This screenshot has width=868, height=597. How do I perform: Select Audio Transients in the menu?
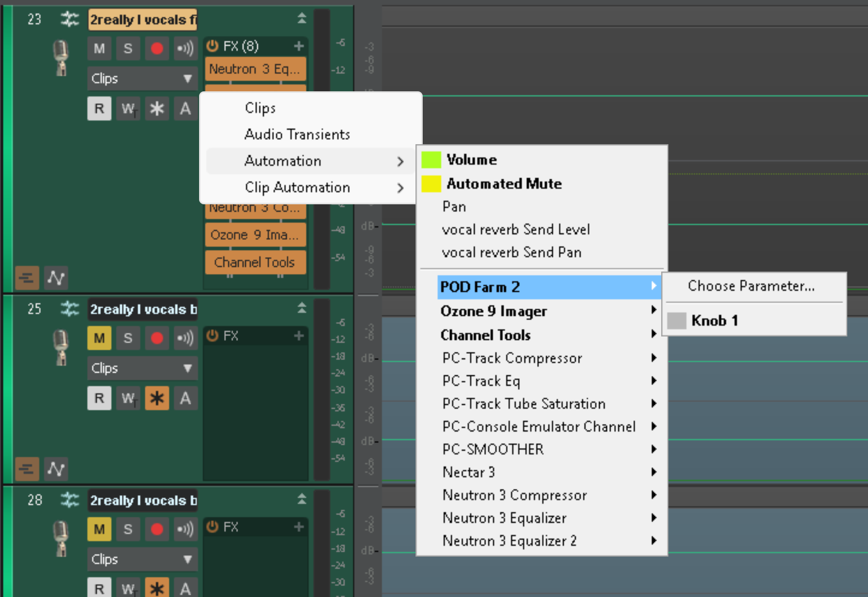click(x=311, y=135)
